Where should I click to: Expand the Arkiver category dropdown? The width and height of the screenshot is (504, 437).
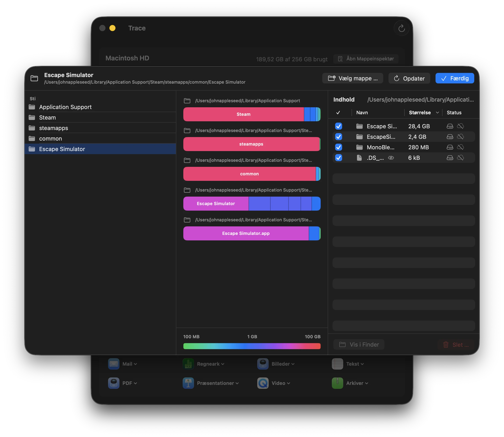(366, 383)
